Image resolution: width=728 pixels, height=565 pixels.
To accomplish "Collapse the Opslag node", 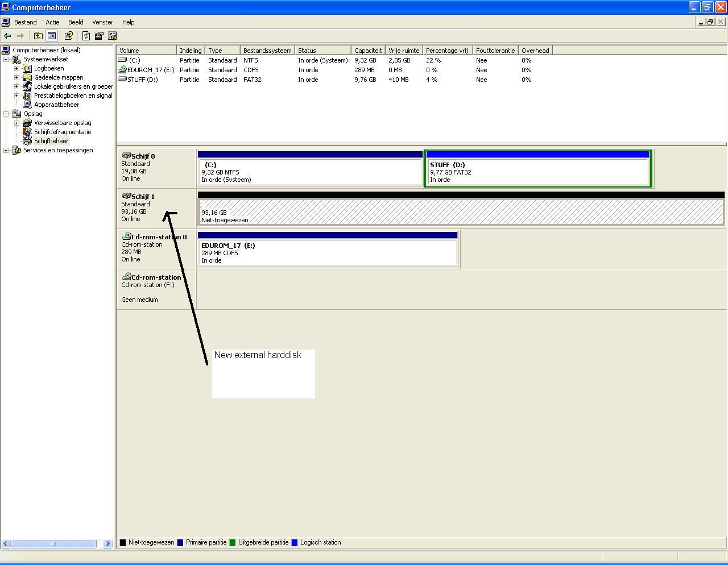I will 6,114.
